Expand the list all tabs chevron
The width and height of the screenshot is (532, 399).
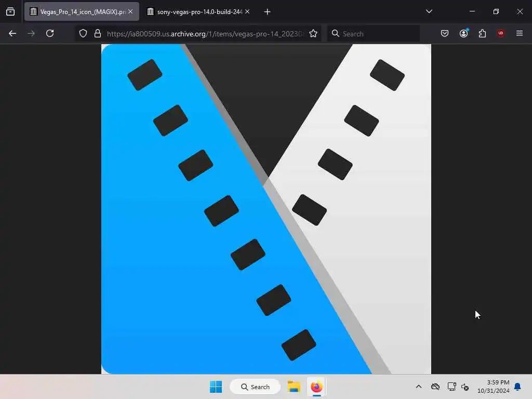point(429,11)
